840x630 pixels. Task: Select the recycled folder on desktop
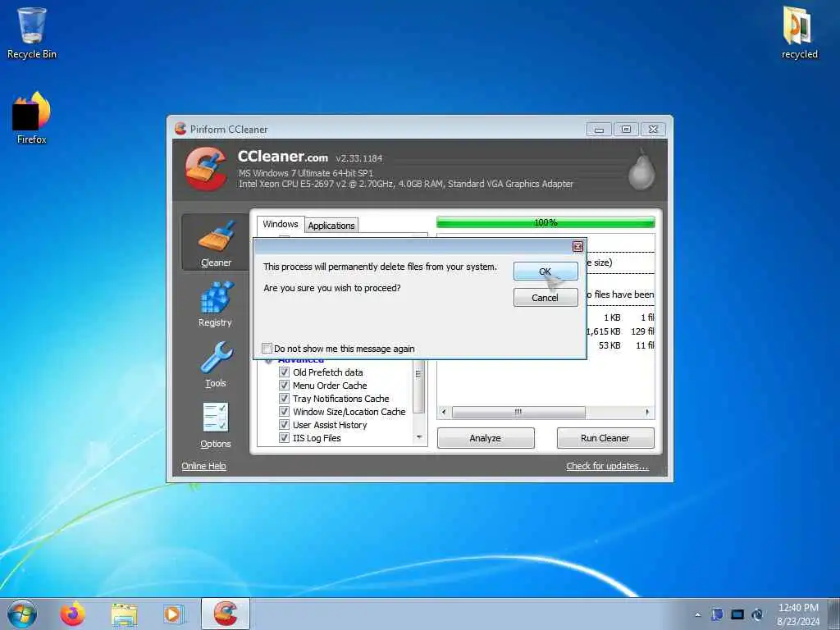(x=799, y=33)
